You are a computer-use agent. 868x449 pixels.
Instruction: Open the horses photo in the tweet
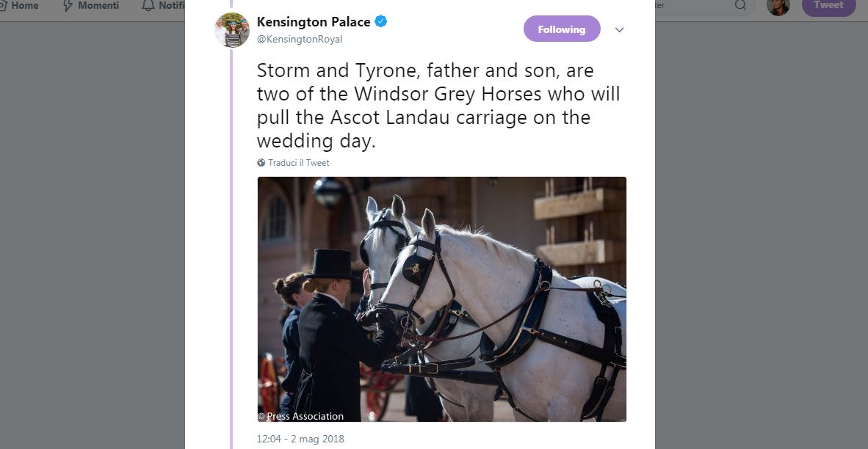tap(441, 299)
